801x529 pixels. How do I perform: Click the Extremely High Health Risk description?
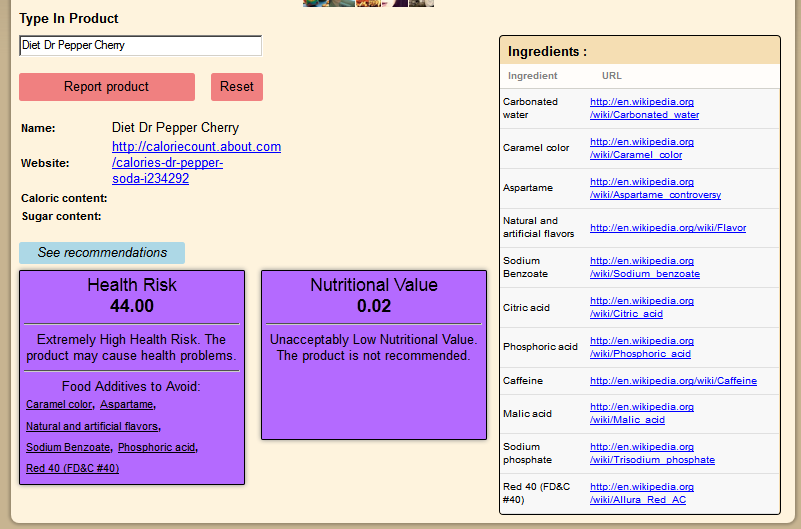click(131, 348)
